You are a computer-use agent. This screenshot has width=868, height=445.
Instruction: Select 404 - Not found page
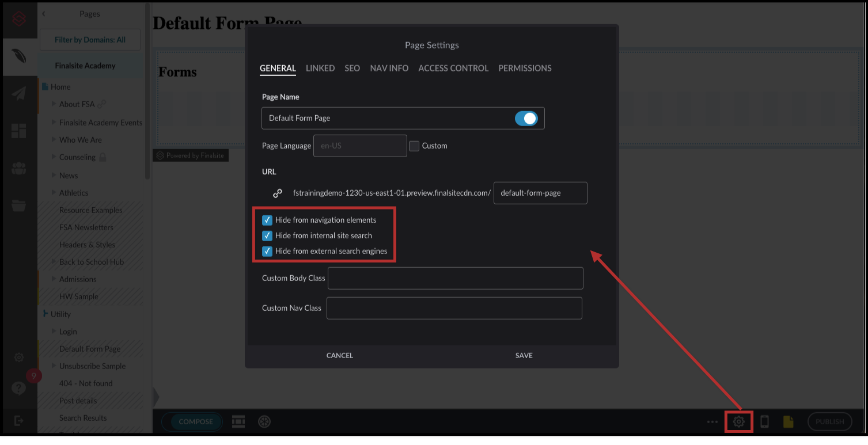point(86,383)
